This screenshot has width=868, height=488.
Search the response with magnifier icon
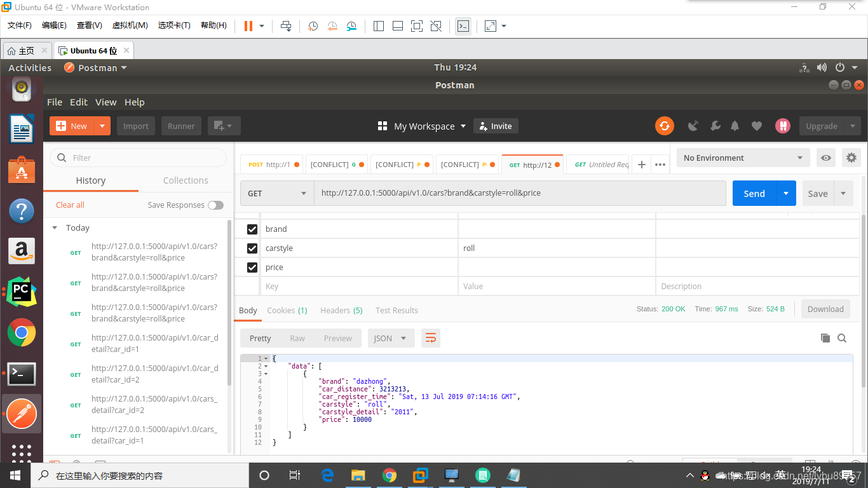[x=842, y=338]
